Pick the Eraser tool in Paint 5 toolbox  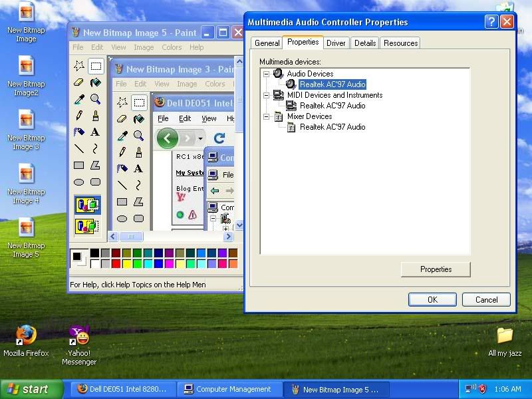coord(79,82)
